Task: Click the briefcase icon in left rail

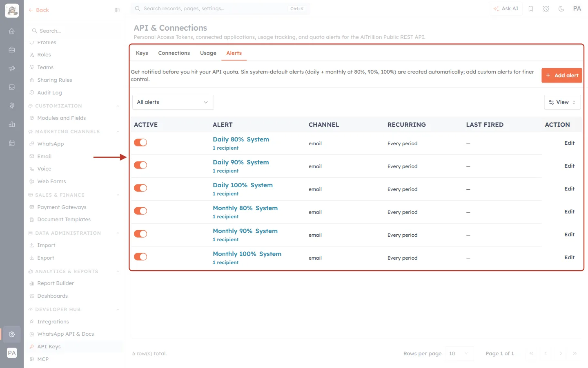Action: 12,49
